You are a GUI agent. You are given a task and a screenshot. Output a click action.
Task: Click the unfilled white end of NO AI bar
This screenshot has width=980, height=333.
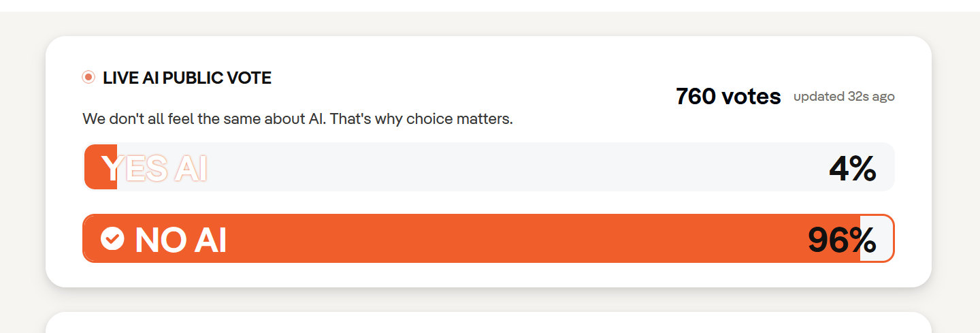877,238
